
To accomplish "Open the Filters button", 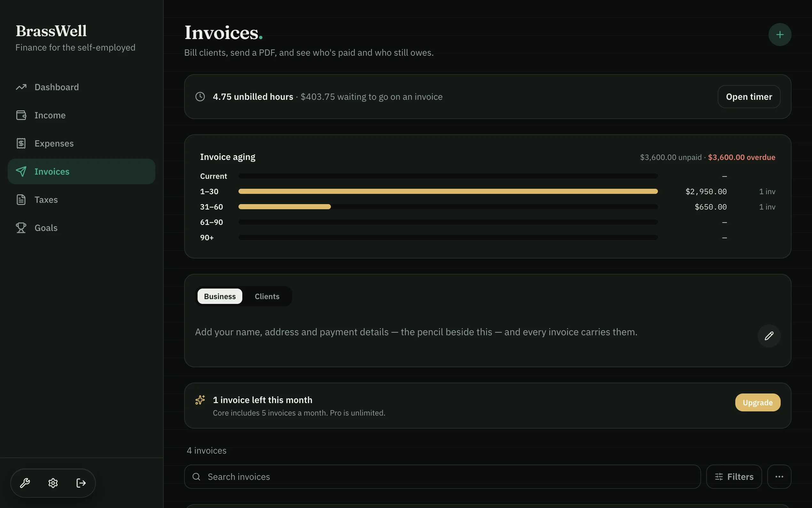I will click(x=733, y=477).
